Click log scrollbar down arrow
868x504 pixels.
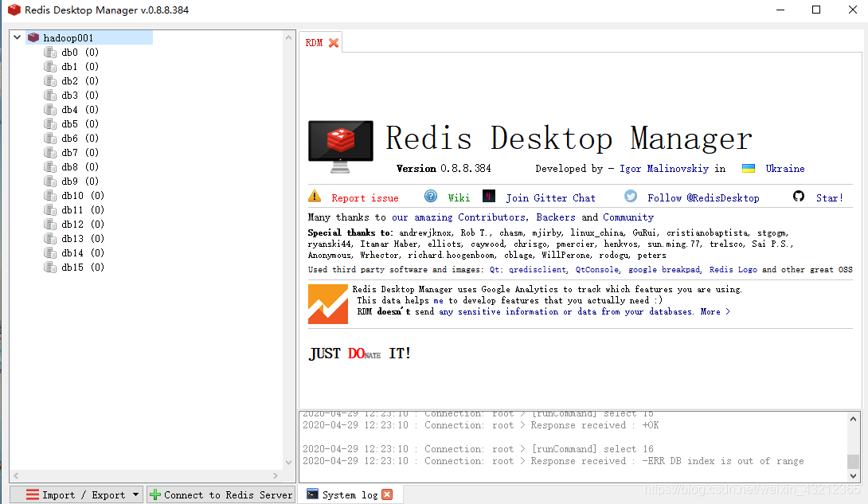click(853, 476)
